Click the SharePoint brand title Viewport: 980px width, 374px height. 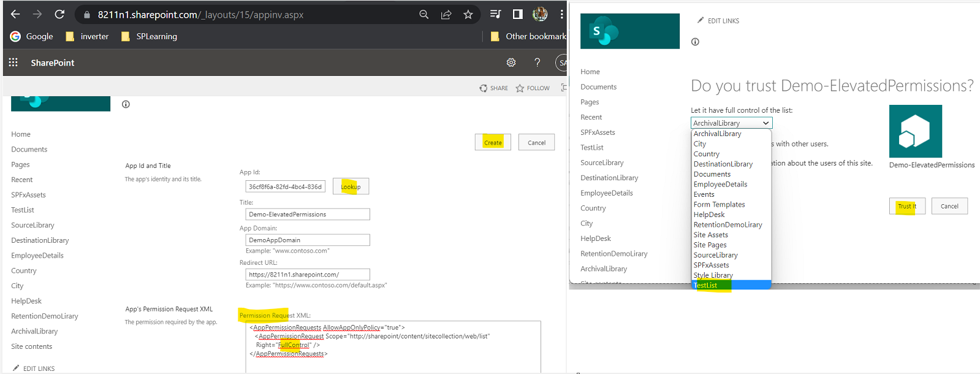(x=53, y=63)
